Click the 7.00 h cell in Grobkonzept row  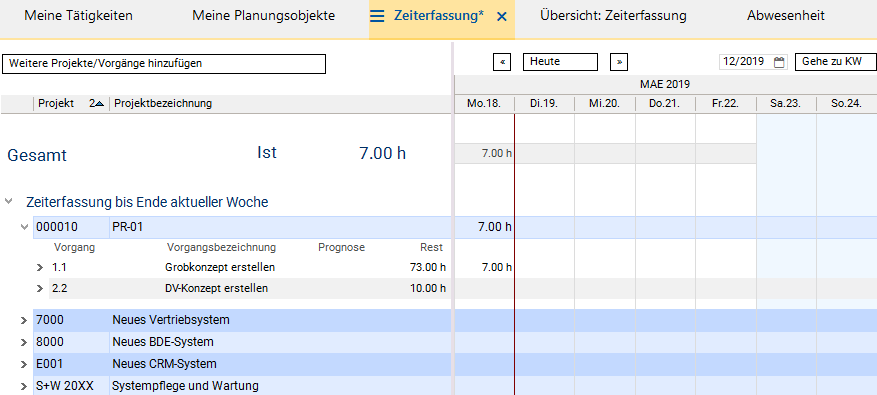point(484,267)
